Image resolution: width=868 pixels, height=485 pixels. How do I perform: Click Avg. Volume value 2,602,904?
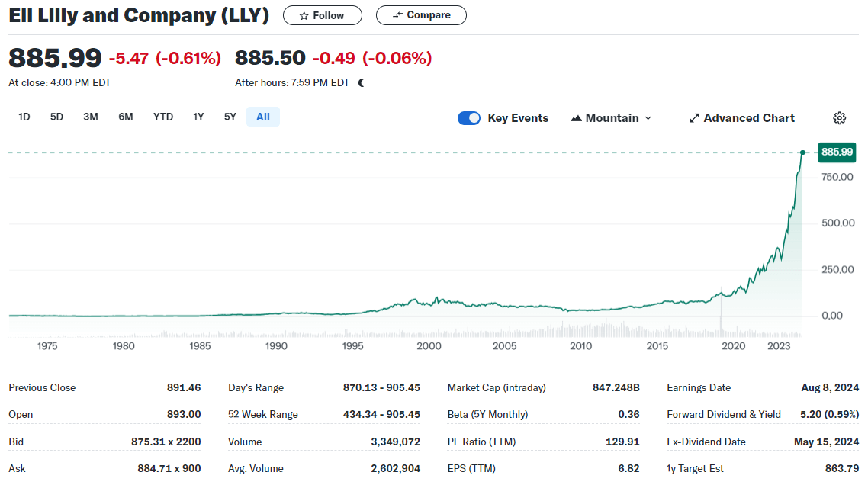point(395,468)
